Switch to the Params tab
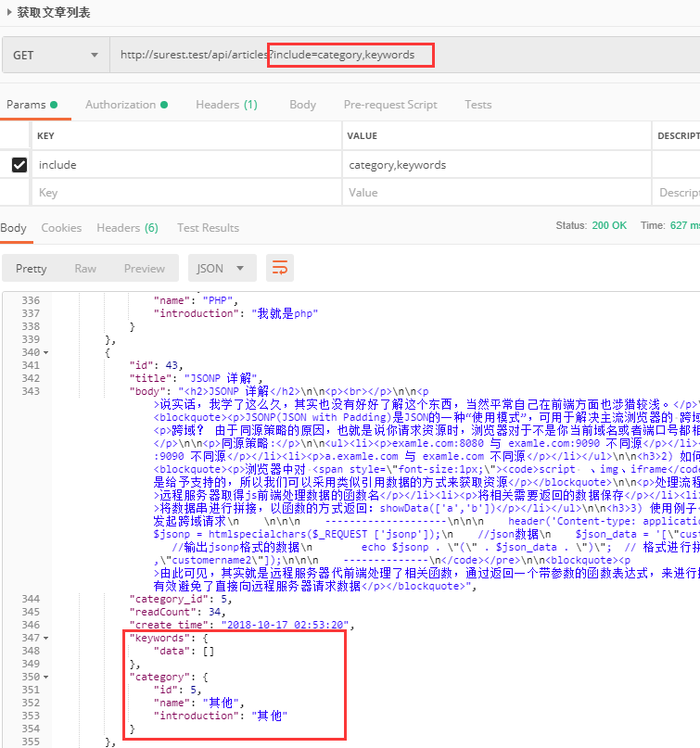The height and width of the screenshot is (748, 700). coord(32,105)
